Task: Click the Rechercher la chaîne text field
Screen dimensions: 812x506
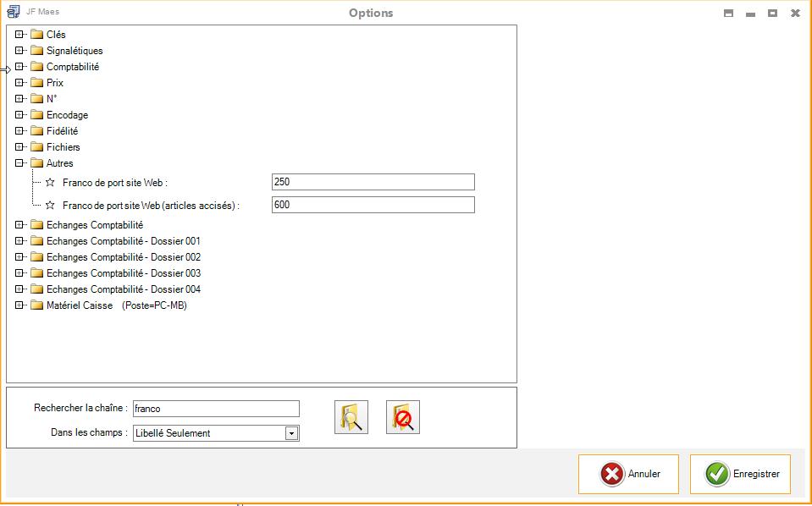Action: coord(216,409)
